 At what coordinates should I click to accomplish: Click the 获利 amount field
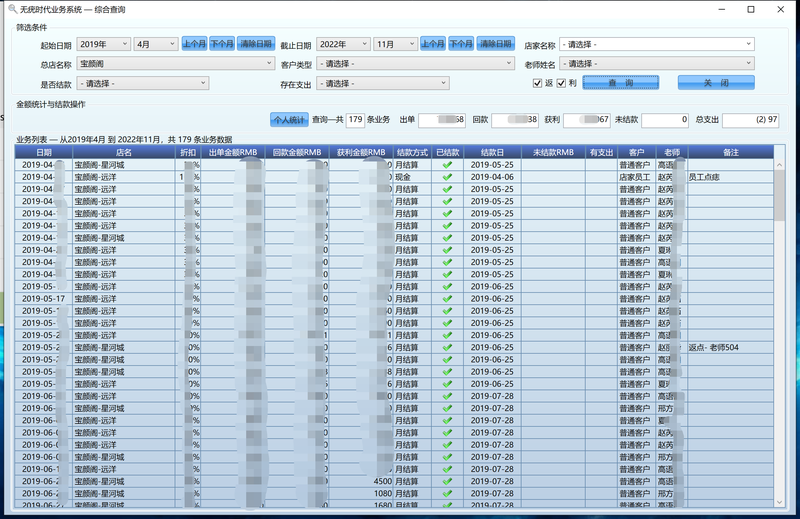(x=587, y=120)
